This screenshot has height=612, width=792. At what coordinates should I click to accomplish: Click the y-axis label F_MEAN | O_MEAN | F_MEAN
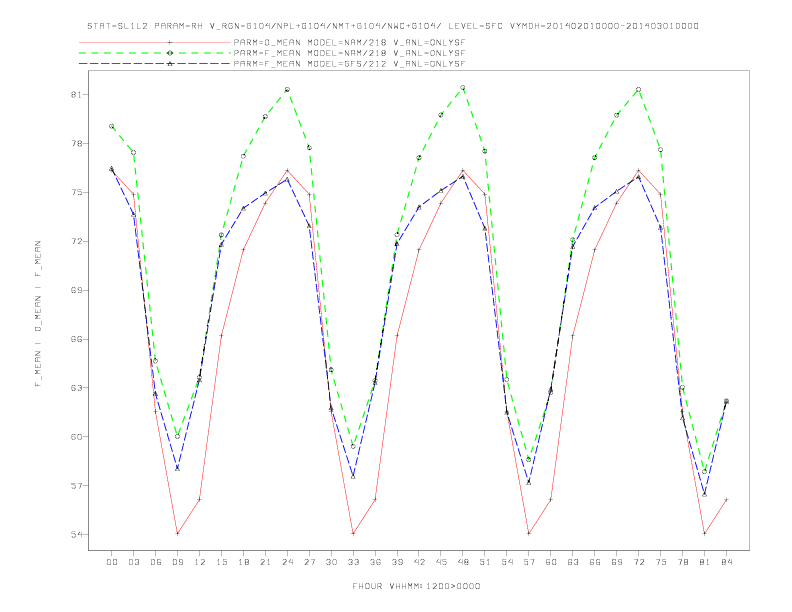click(x=38, y=314)
